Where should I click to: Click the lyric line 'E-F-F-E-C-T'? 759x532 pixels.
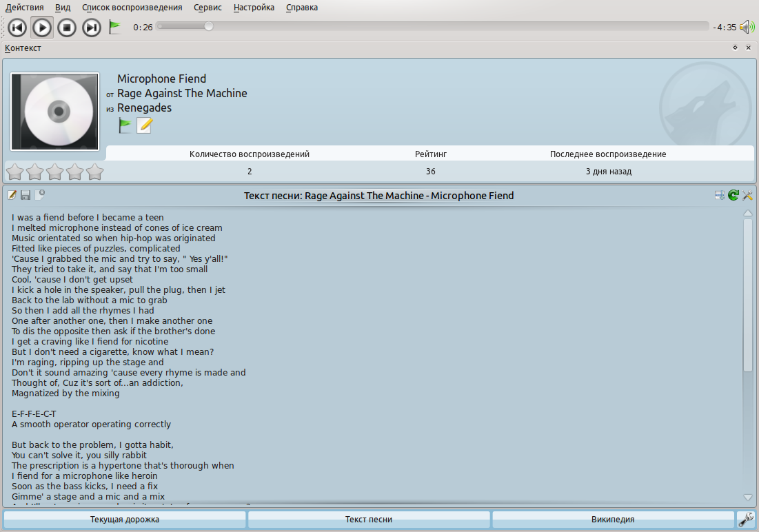click(34, 414)
